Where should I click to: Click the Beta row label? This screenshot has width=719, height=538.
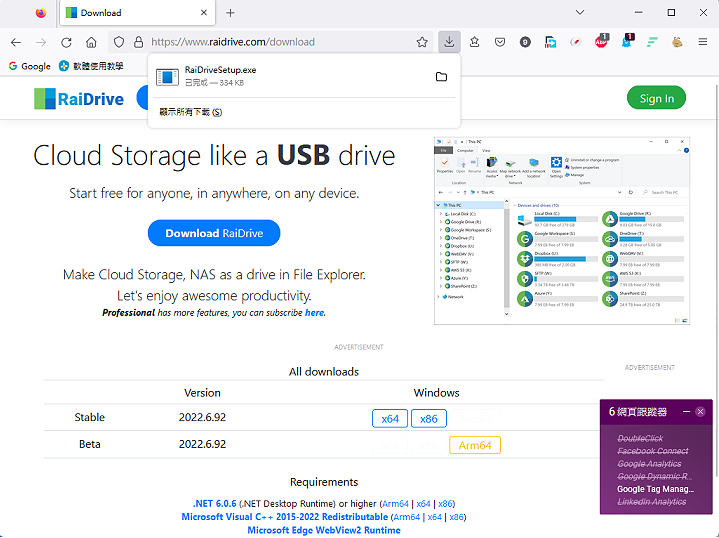pos(89,444)
